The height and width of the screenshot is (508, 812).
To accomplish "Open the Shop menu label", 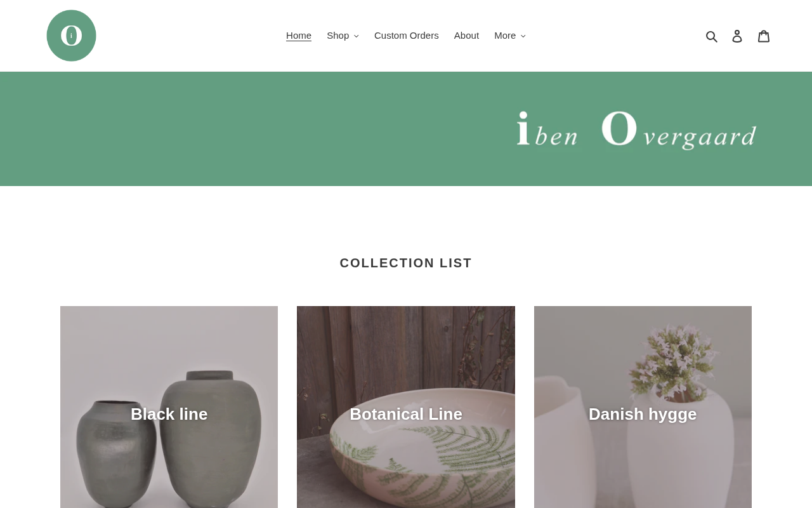I will [337, 36].
